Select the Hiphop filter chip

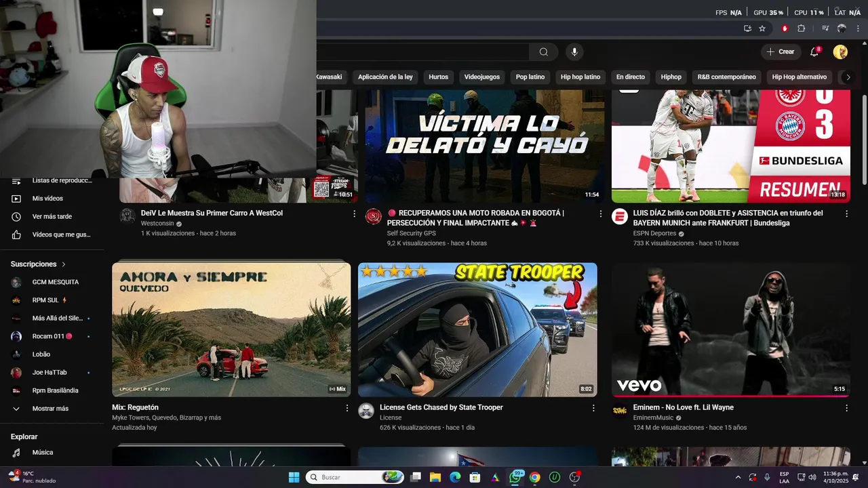[x=671, y=77]
